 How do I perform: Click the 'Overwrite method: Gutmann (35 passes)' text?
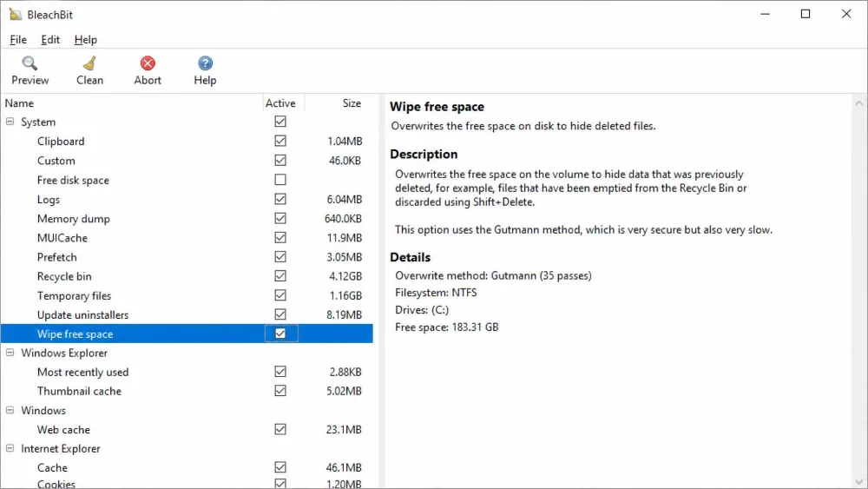493,276
